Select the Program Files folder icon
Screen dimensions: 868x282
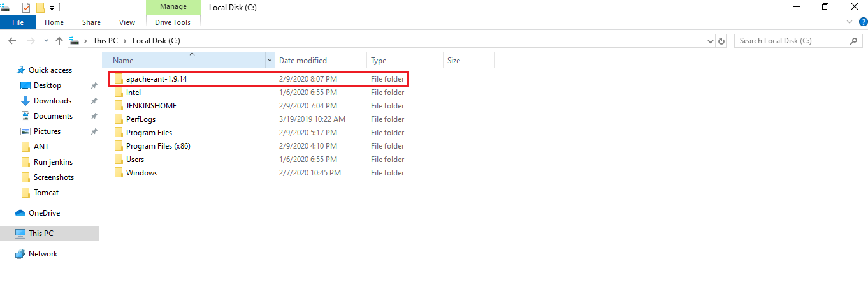tap(119, 133)
